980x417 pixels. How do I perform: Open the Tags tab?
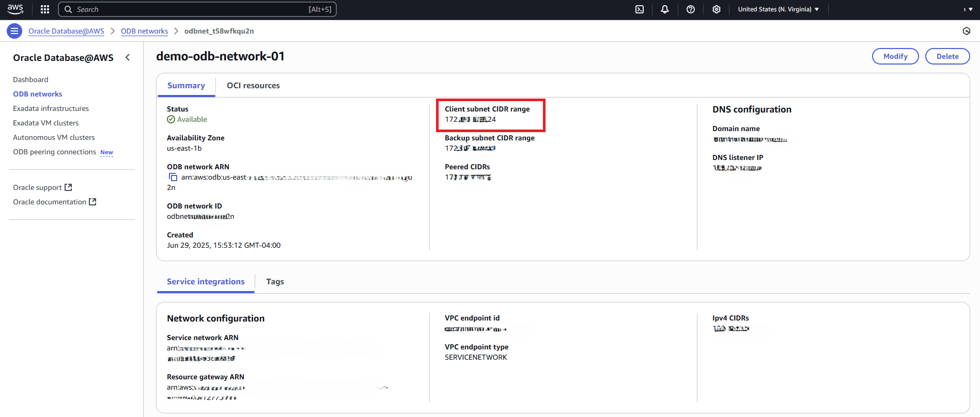[275, 282]
